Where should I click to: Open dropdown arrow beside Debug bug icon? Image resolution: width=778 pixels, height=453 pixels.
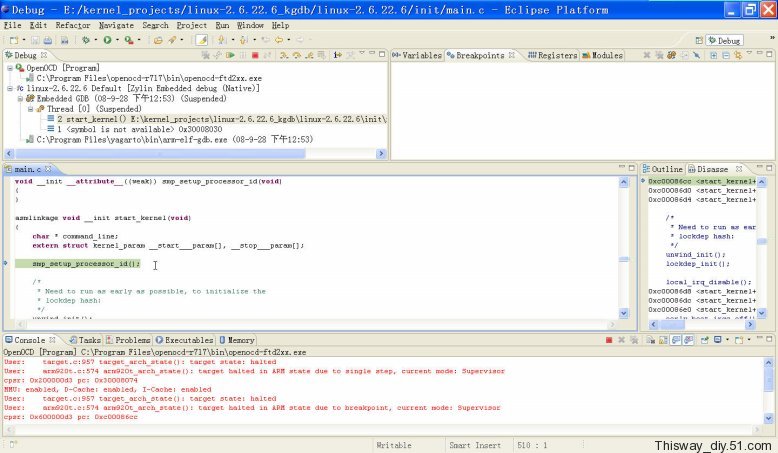[96, 40]
